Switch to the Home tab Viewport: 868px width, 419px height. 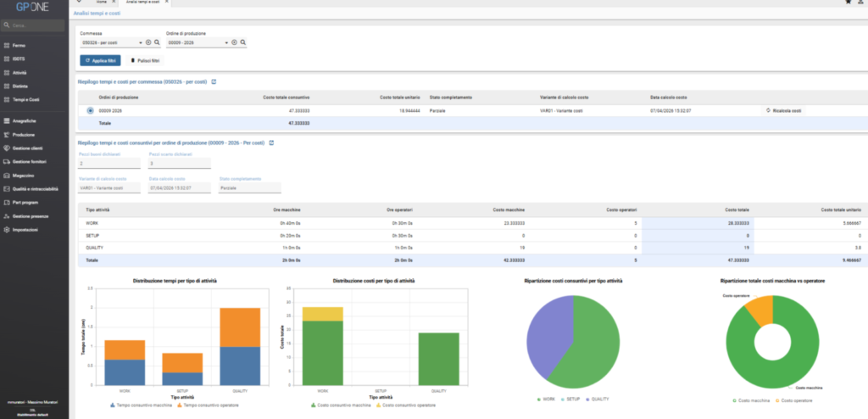[x=102, y=3]
